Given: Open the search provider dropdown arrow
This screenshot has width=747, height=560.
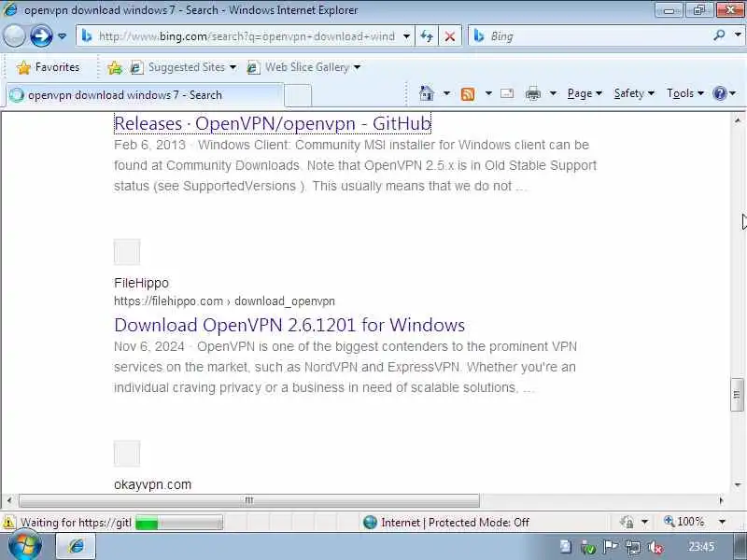Looking at the screenshot, I should point(738,35).
